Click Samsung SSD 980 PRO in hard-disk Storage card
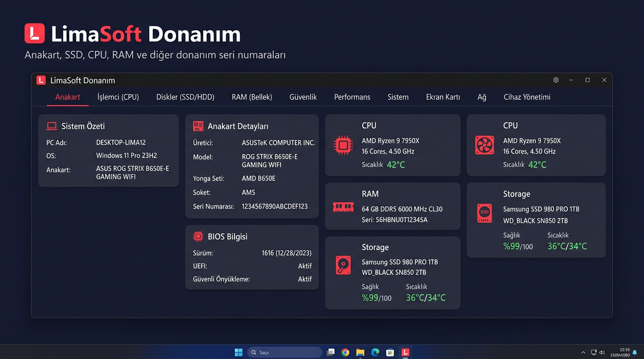This screenshot has width=644, height=359. coord(400,262)
